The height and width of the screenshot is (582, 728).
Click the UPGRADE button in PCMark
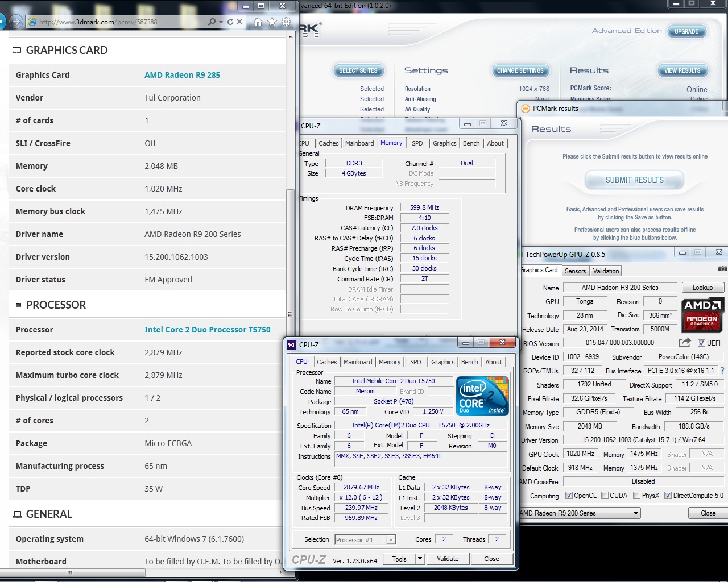686,31
